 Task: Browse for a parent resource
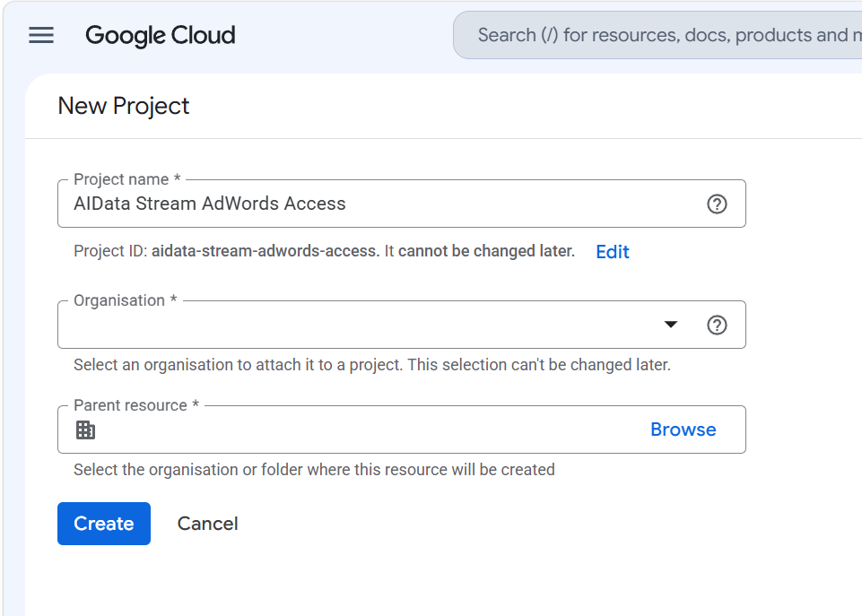click(x=683, y=429)
